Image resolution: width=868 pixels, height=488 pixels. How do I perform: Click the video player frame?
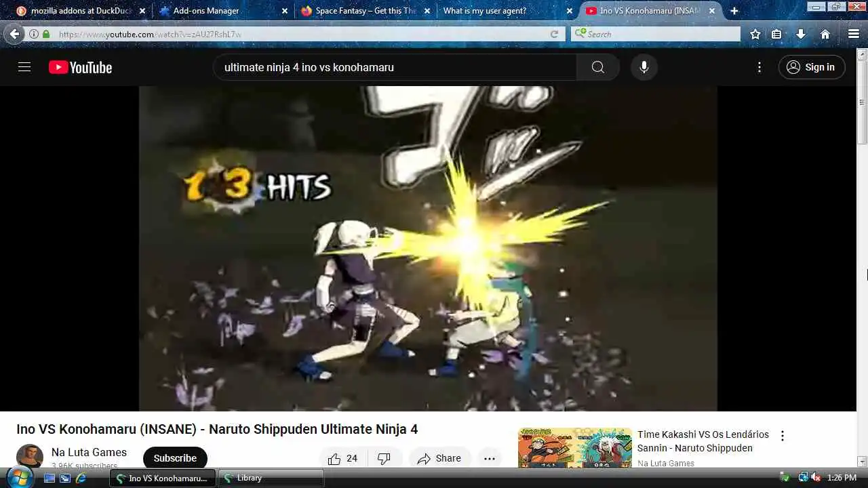pyautogui.click(x=428, y=248)
